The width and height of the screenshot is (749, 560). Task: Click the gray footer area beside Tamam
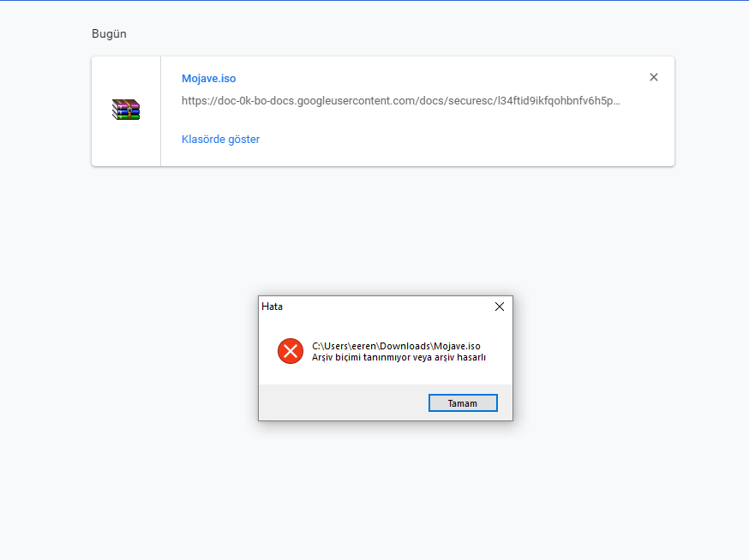(343, 402)
